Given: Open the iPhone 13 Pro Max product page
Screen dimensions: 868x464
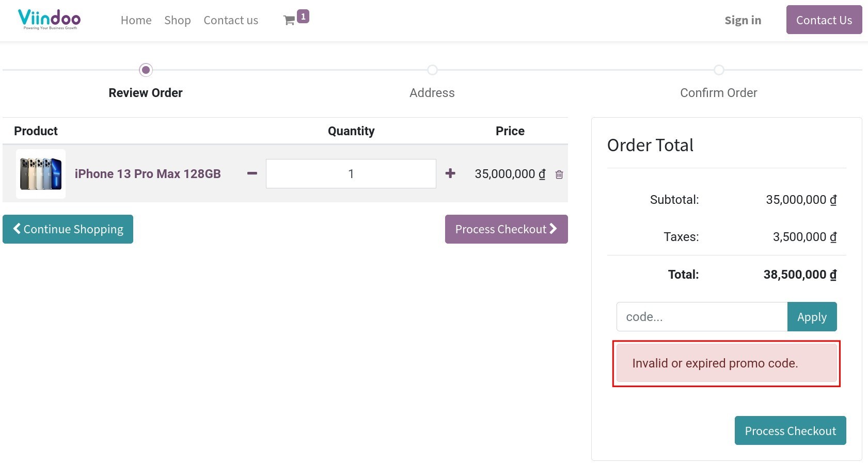Looking at the screenshot, I should [x=148, y=174].
